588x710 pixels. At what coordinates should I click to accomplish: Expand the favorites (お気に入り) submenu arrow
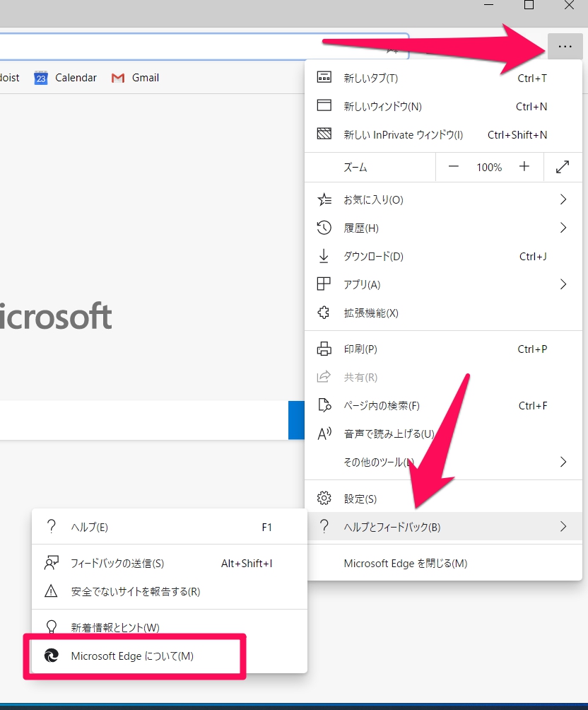[x=563, y=200]
